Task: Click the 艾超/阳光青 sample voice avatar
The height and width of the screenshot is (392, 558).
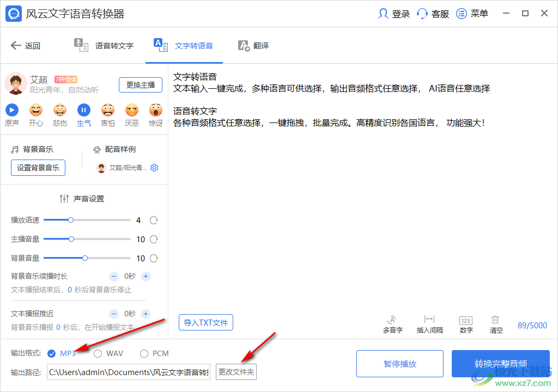Action: (101, 168)
